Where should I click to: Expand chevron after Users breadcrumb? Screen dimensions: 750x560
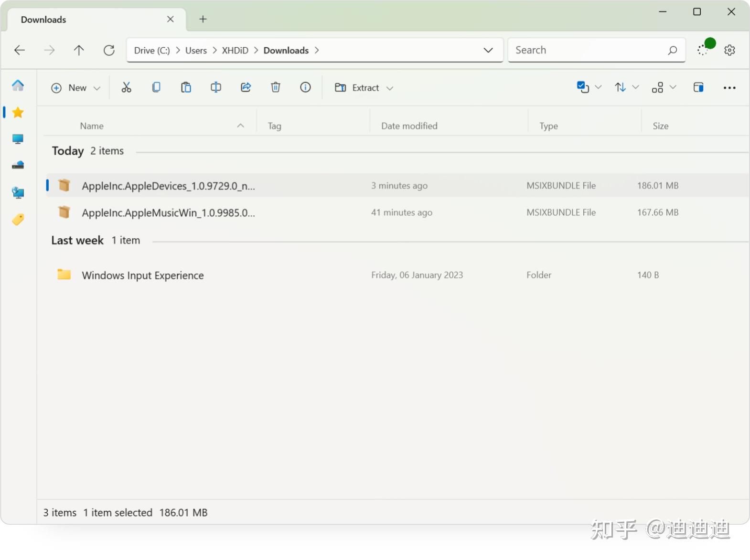point(214,50)
